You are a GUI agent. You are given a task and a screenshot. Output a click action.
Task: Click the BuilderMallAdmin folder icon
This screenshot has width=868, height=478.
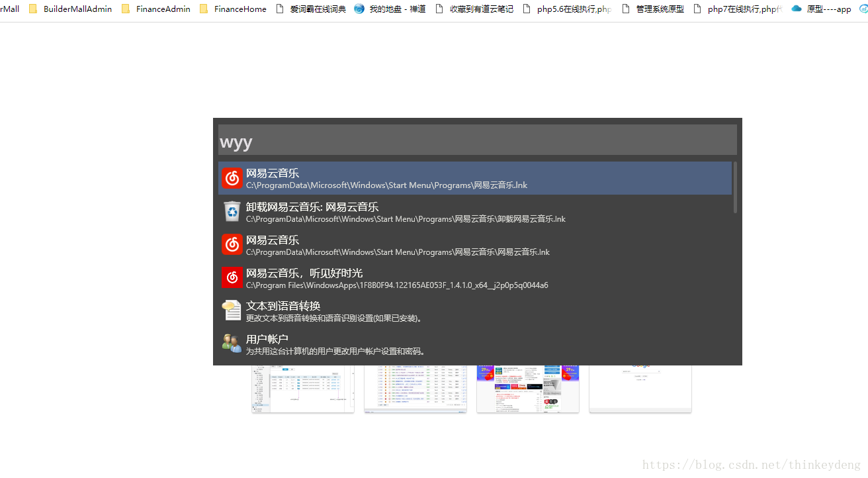pyautogui.click(x=33, y=9)
